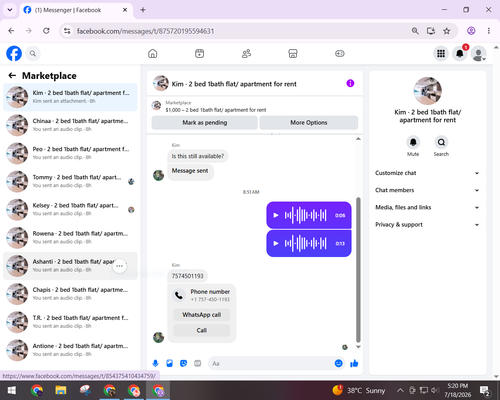This screenshot has width=500, height=400.
Task: Open the Chrome zoom magnifier icon
Action: (x=415, y=31)
